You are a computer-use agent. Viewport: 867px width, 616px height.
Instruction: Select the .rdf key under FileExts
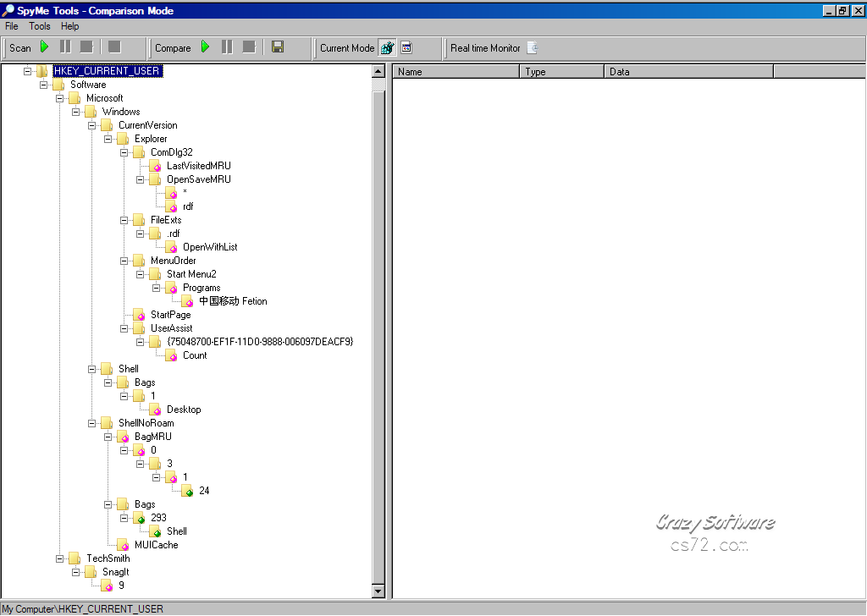click(173, 234)
